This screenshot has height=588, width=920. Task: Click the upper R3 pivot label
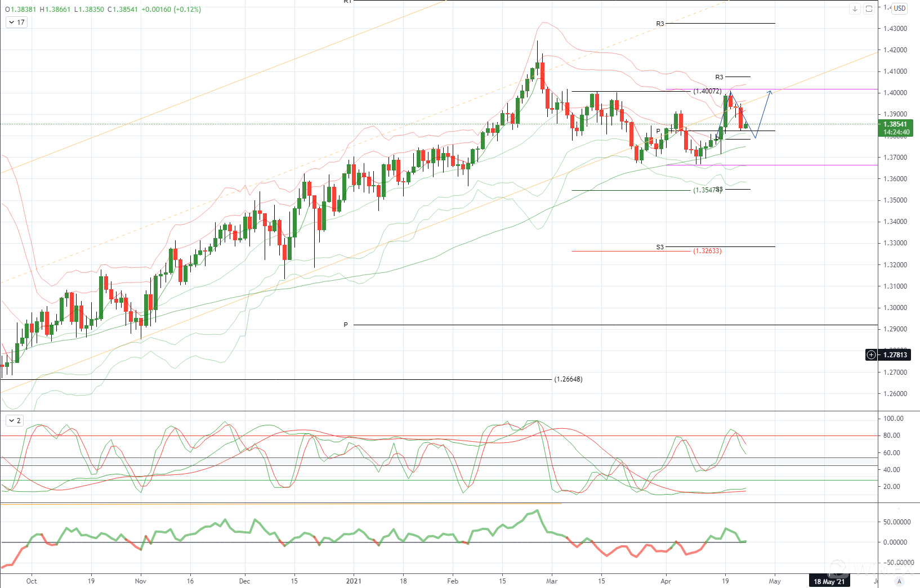(660, 24)
